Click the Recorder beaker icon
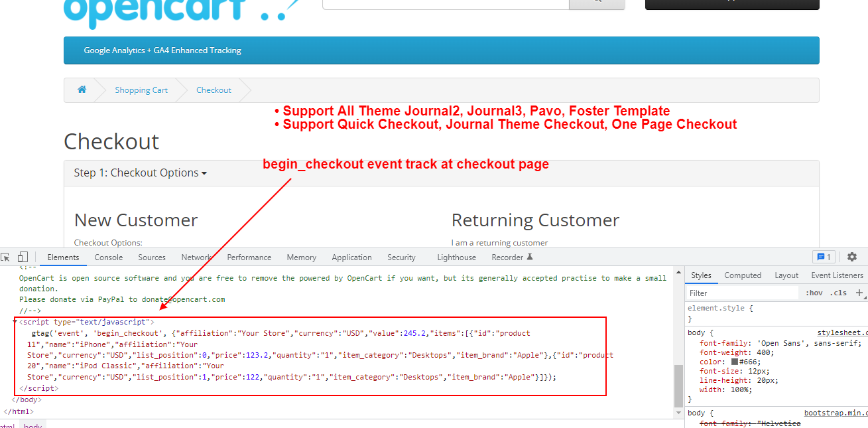The image size is (868, 428). click(530, 257)
